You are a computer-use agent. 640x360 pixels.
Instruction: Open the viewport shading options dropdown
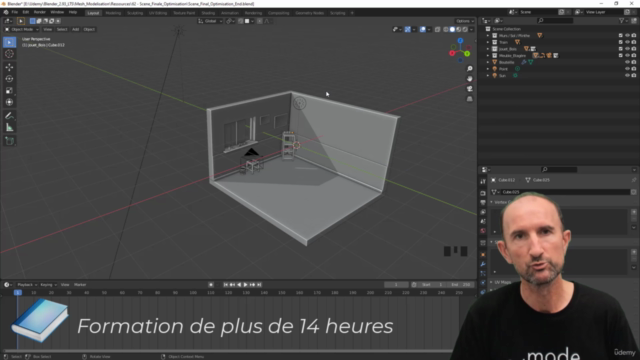click(471, 29)
